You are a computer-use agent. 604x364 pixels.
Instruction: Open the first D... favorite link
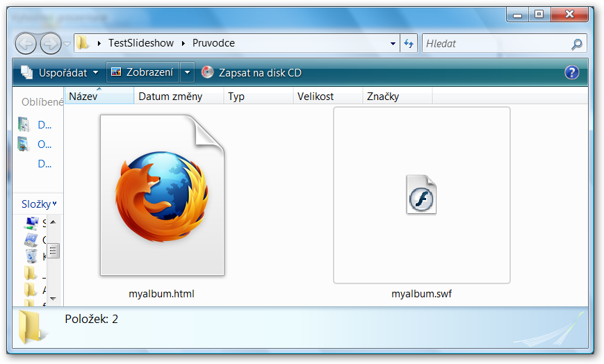(x=44, y=125)
